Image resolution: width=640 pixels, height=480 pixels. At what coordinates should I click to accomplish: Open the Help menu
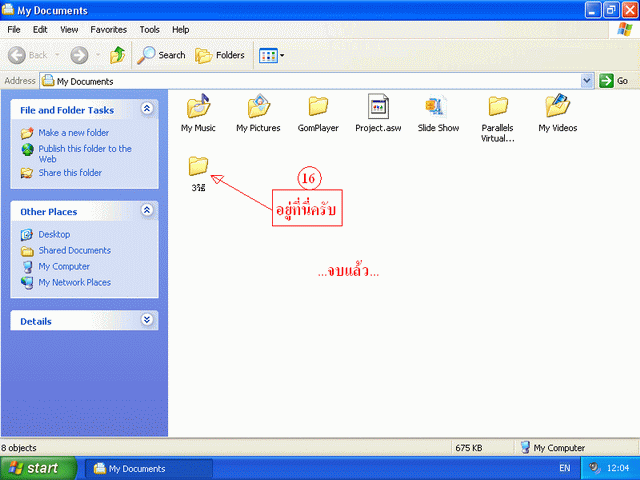180,30
